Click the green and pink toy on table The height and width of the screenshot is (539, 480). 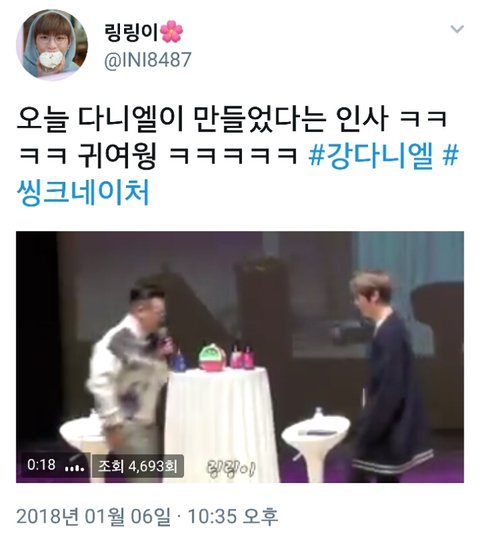(212, 358)
